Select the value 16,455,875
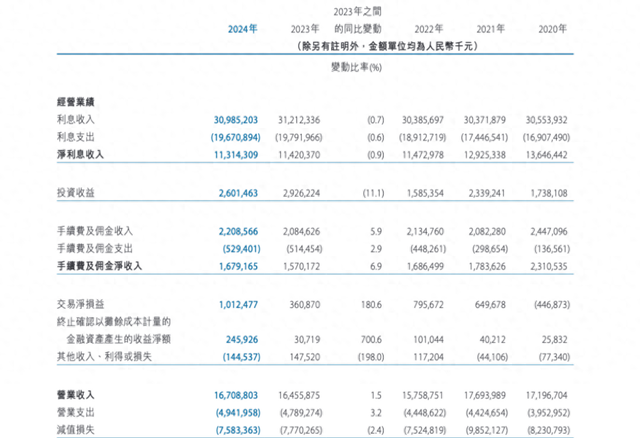Screen dimensions: 640x438 [299, 396]
